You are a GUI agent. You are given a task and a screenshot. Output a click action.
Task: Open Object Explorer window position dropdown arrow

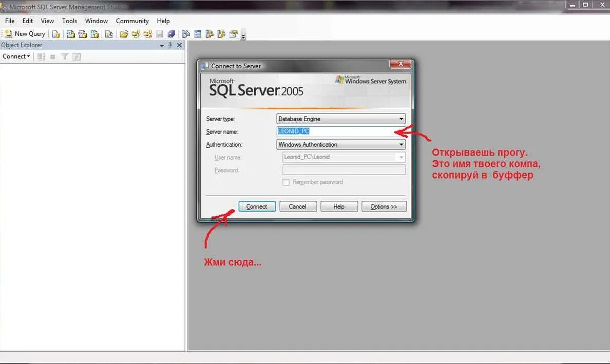[162, 46]
